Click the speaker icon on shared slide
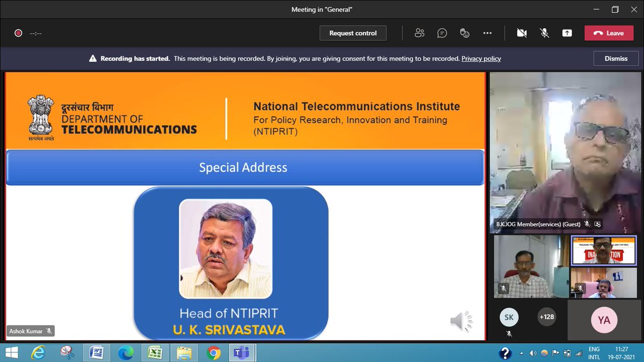644x362 pixels. tap(461, 321)
